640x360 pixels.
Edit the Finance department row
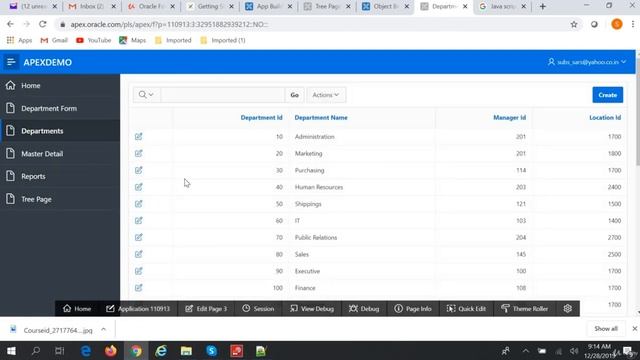click(x=138, y=287)
